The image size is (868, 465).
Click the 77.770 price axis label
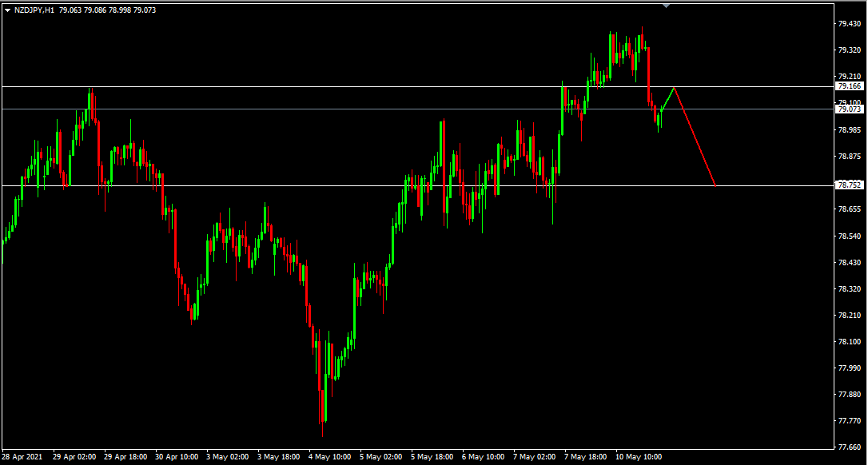pyautogui.click(x=849, y=421)
